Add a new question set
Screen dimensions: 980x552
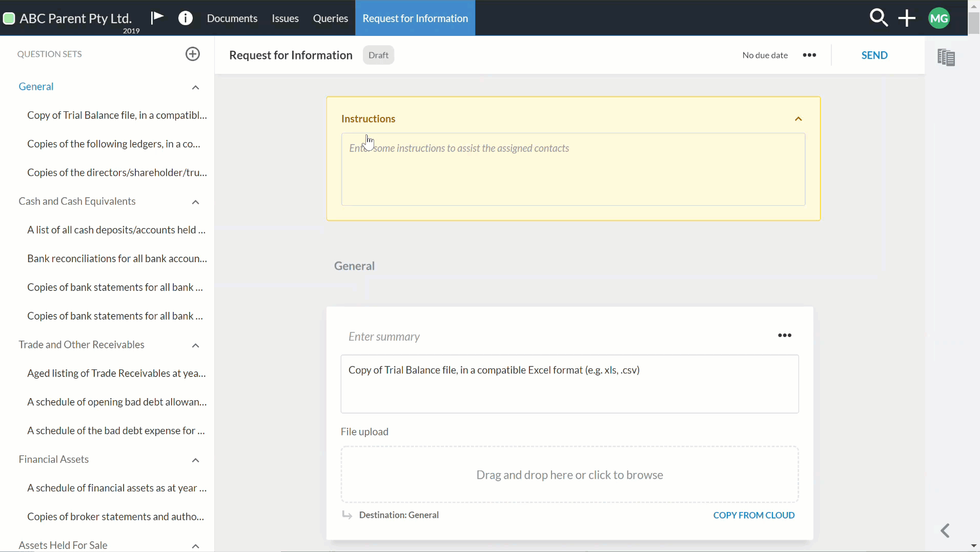[x=193, y=54]
